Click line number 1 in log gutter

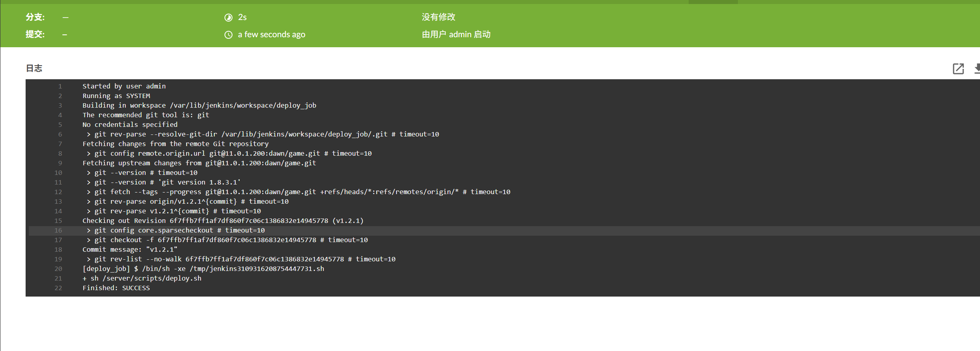(x=60, y=86)
